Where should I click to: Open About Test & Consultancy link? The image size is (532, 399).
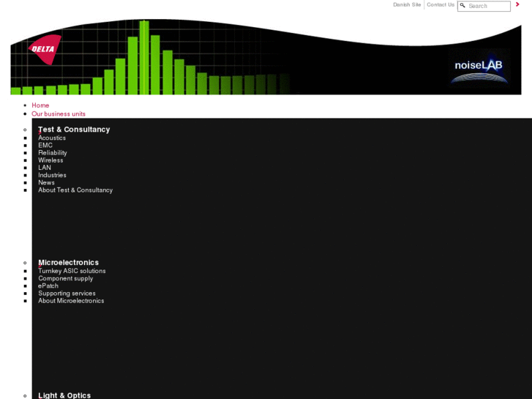click(75, 190)
